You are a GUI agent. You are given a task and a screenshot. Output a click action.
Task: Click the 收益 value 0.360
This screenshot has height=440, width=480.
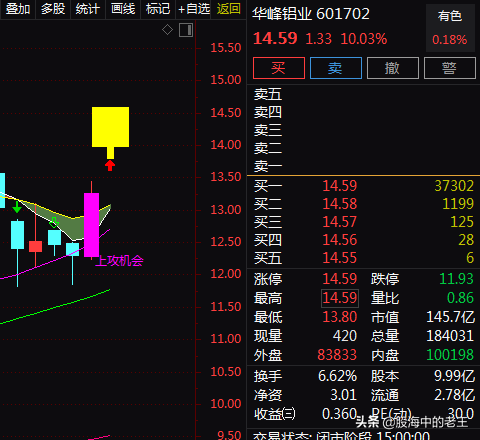[x=339, y=414]
